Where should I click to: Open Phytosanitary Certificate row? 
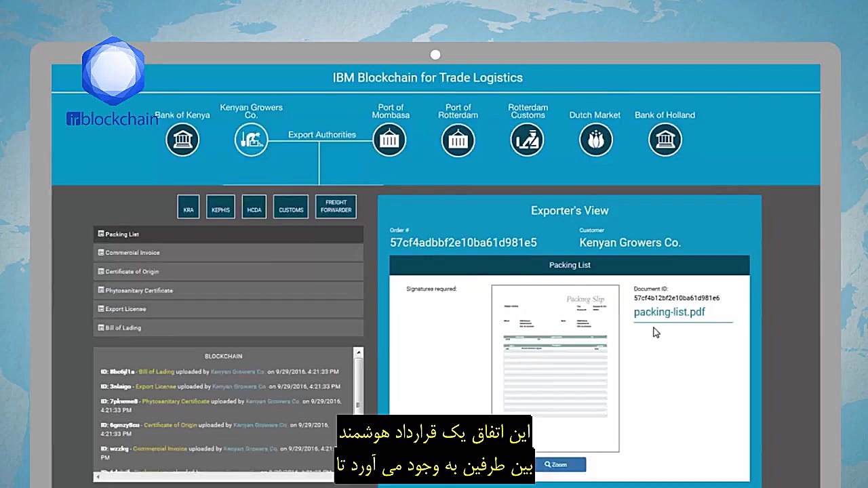[x=229, y=290]
